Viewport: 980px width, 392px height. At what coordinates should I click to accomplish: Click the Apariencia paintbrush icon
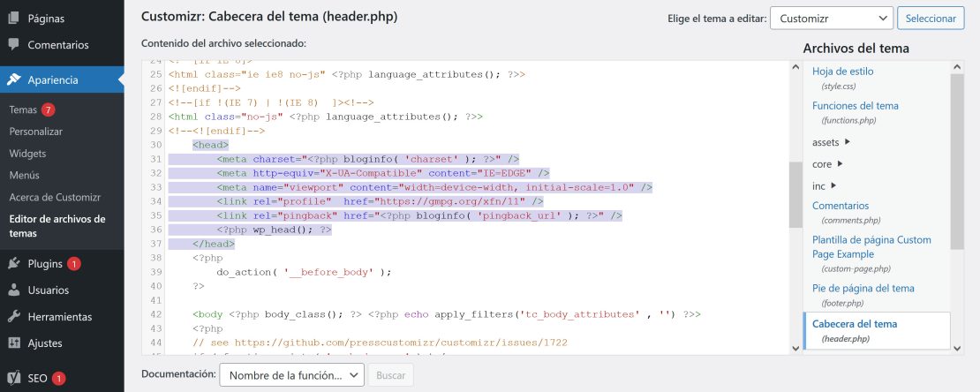(x=14, y=80)
